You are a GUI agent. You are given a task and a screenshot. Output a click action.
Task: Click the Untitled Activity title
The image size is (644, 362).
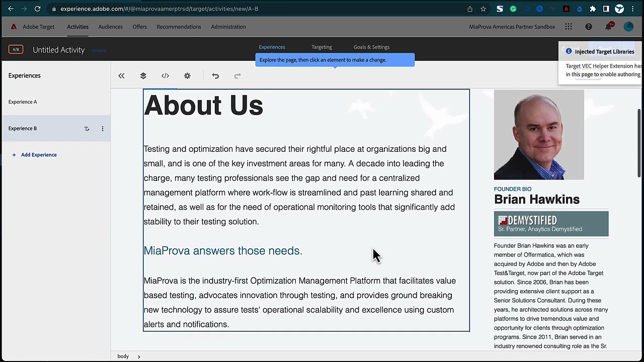pyautogui.click(x=58, y=50)
